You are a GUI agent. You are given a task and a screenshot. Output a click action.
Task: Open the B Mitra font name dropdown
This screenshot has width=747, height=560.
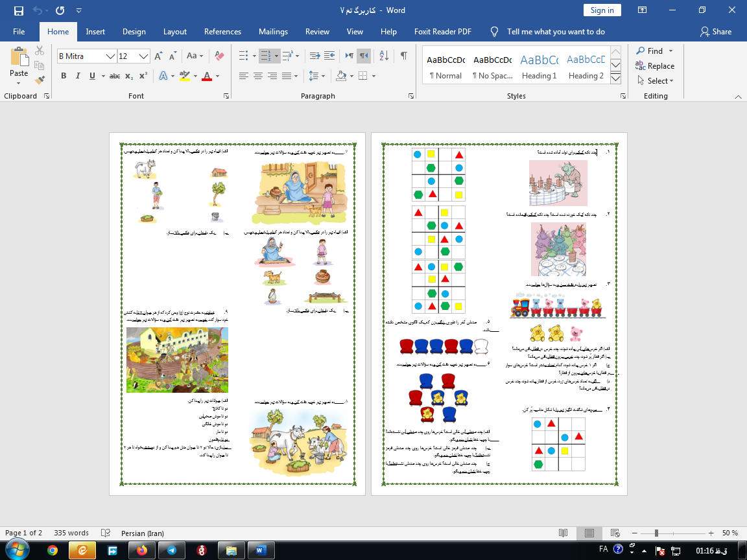click(111, 56)
